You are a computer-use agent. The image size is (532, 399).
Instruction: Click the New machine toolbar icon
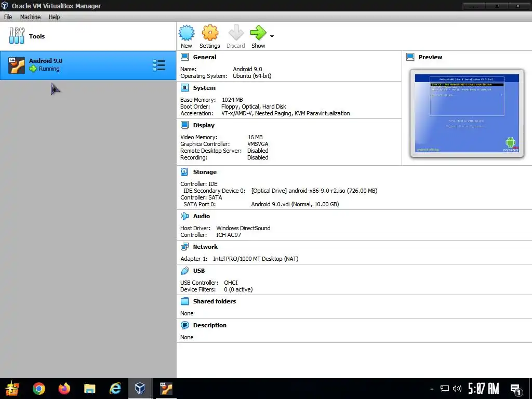(187, 33)
